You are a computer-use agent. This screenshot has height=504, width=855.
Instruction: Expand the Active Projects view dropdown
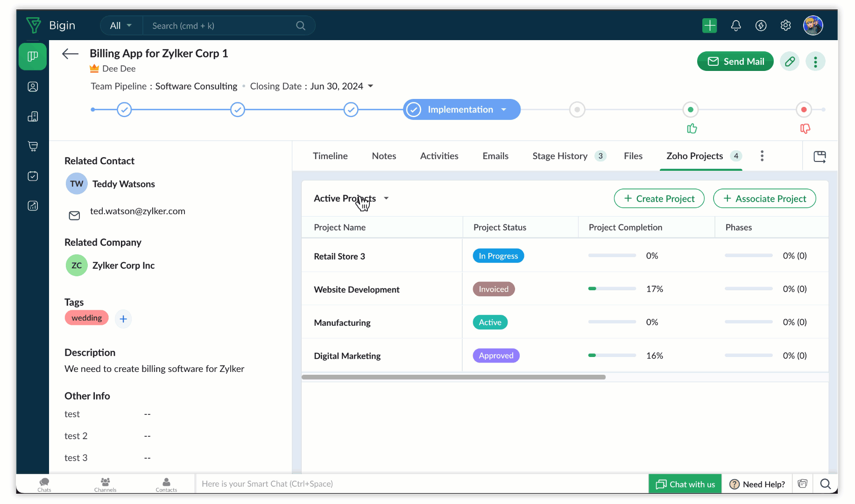pos(386,198)
